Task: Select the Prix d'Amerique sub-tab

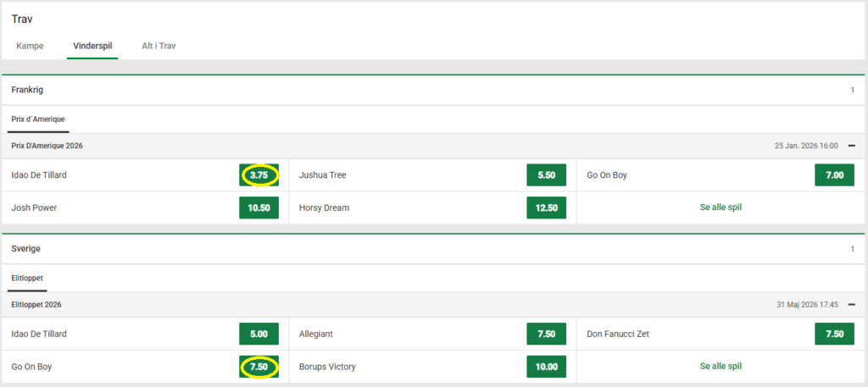Action: point(38,119)
